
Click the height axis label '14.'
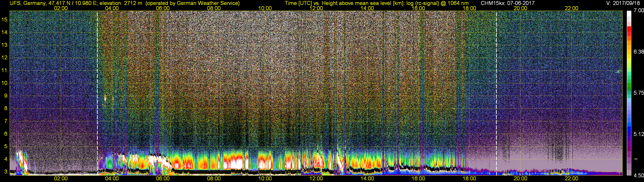pyautogui.click(x=5, y=32)
